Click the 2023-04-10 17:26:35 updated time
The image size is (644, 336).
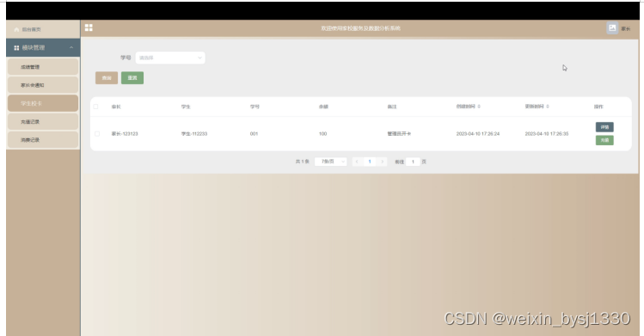[x=547, y=134]
